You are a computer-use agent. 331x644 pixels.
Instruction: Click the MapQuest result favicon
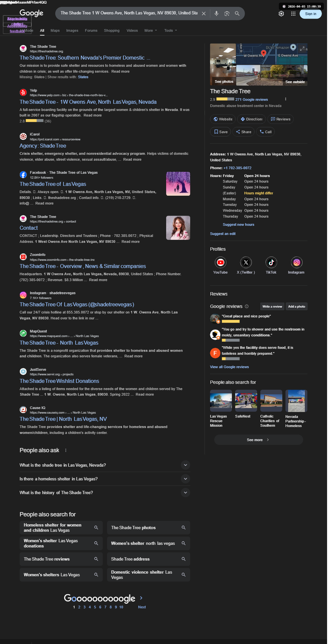(x=23, y=333)
